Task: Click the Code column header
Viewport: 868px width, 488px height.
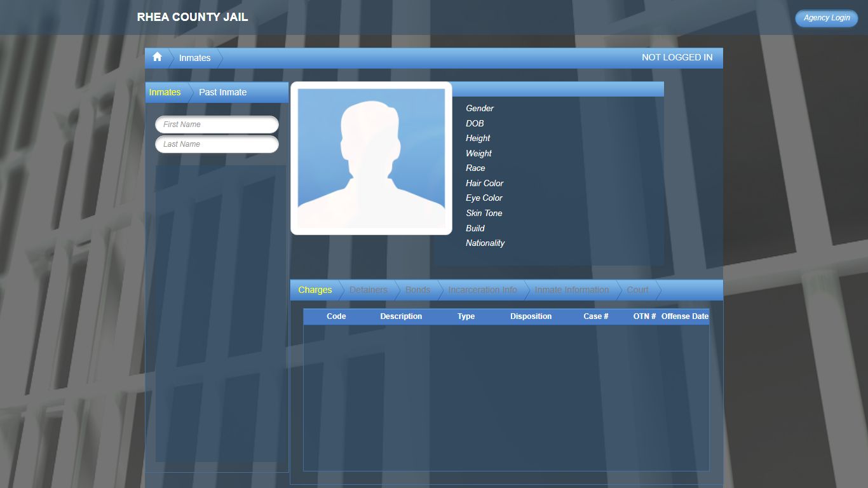Action: click(x=336, y=316)
